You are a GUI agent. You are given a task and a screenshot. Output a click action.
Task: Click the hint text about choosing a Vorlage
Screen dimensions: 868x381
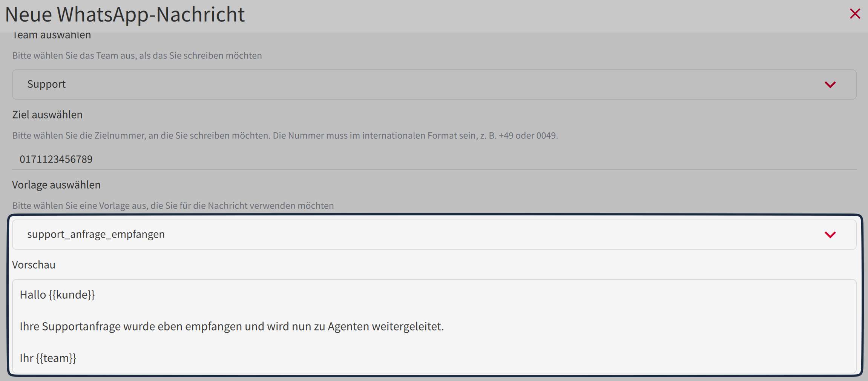click(x=173, y=206)
